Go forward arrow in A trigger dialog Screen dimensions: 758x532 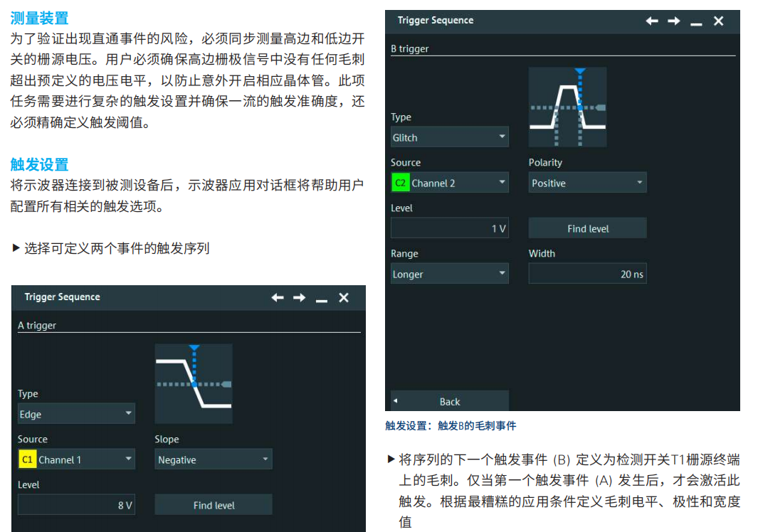pyautogui.click(x=299, y=297)
